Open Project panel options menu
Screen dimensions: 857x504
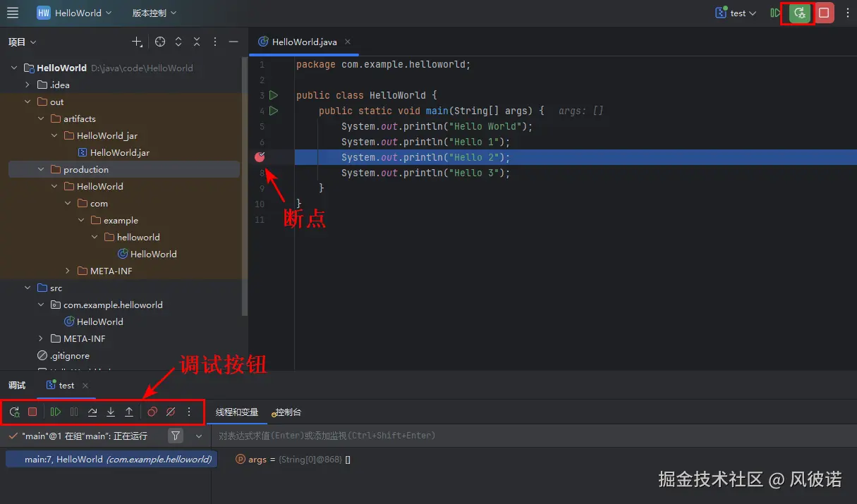[x=215, y=42]
